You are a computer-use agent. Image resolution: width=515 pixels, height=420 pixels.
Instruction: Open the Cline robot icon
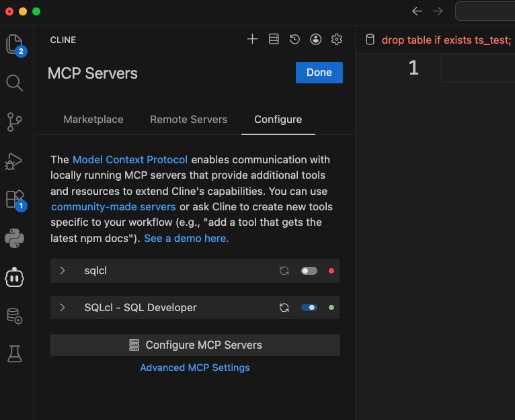click(x=15, y=277)
